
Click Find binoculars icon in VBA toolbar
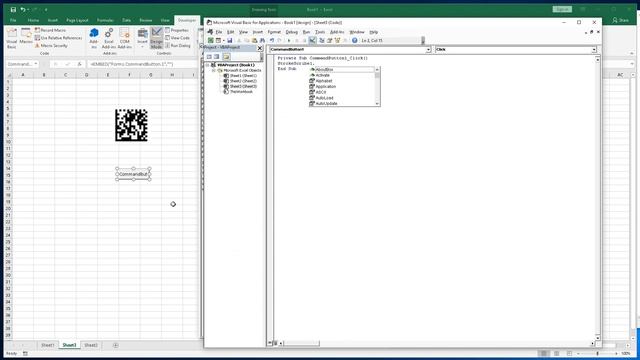(262, 40)
